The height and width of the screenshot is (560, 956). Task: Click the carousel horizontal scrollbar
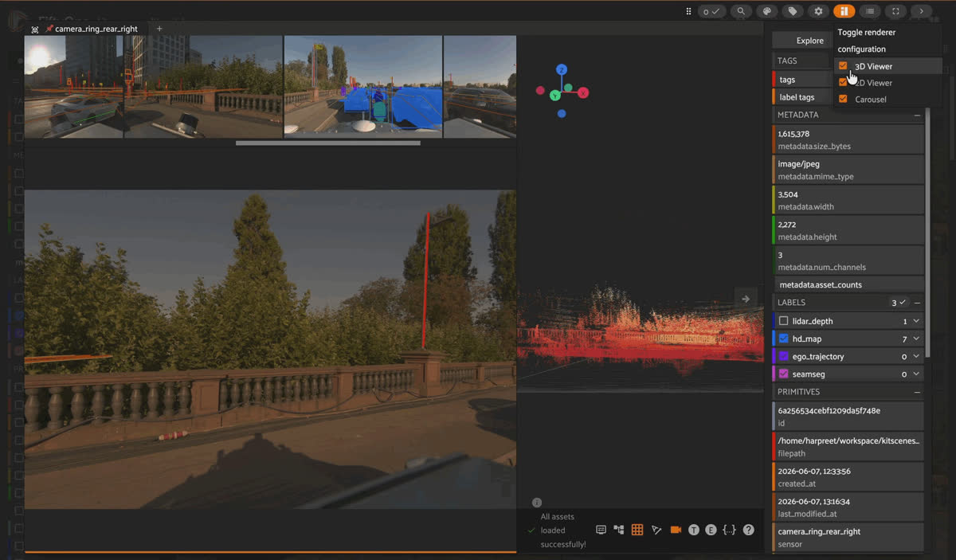tap(328, 143)
